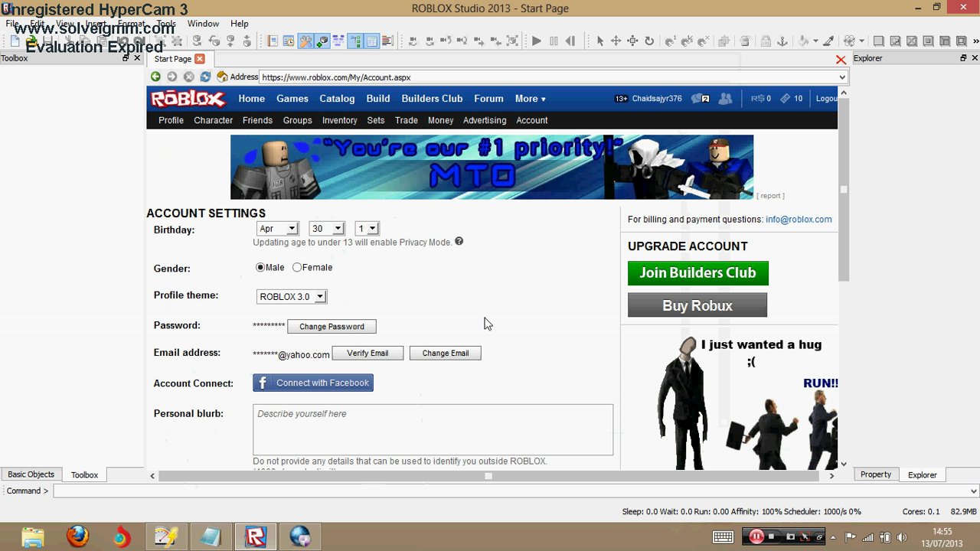Click the browser refresh icon beside Address
The image size is (980, 551).
[x=205, y=77]
